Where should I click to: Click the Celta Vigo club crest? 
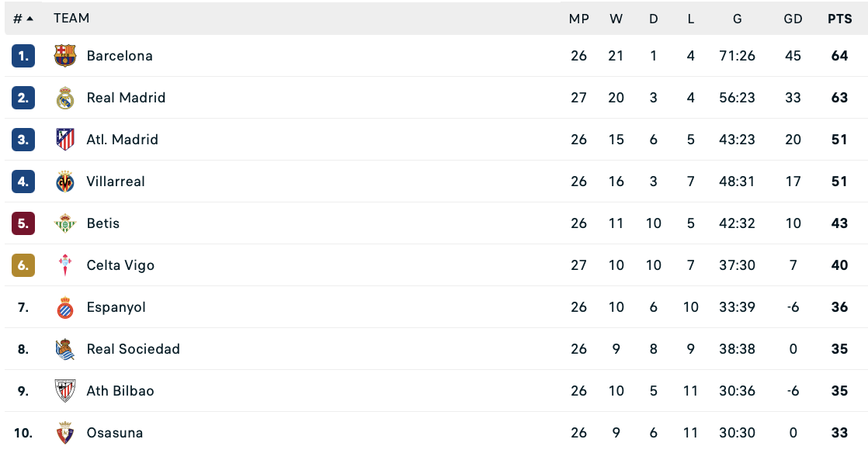[x=65, y=265]
